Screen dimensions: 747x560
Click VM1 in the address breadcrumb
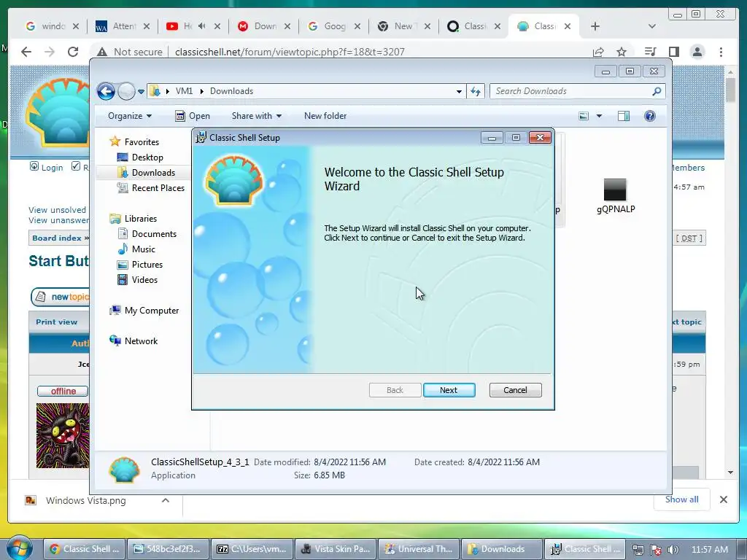pyautogui.click(x=184, y=91)
